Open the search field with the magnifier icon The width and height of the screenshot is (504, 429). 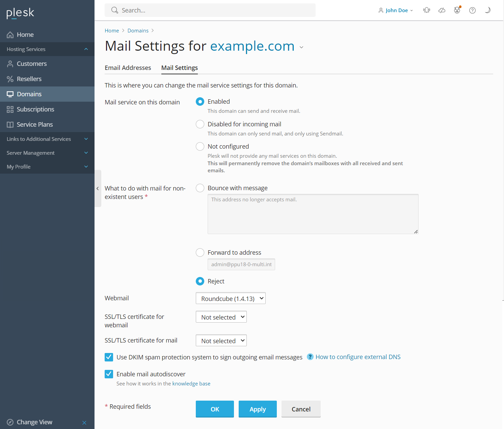click(114, 10)
